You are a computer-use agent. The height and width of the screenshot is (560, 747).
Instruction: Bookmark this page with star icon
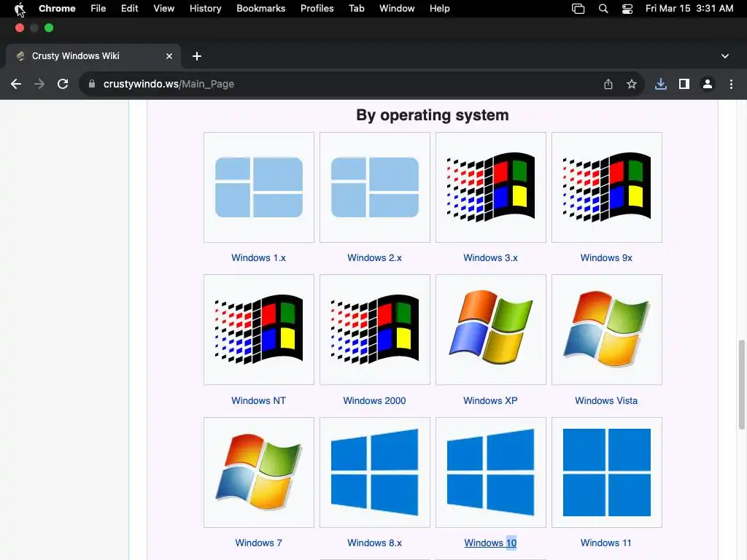(x=632, y=85)
